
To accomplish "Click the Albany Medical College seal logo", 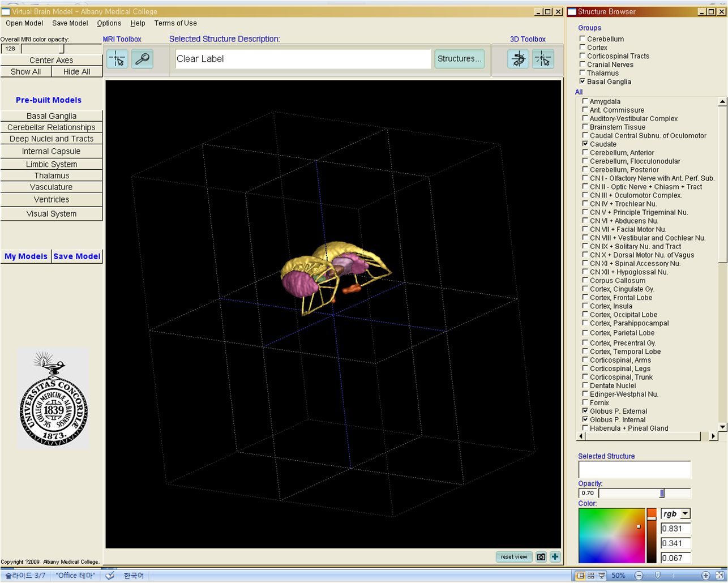I will (53, 398).
